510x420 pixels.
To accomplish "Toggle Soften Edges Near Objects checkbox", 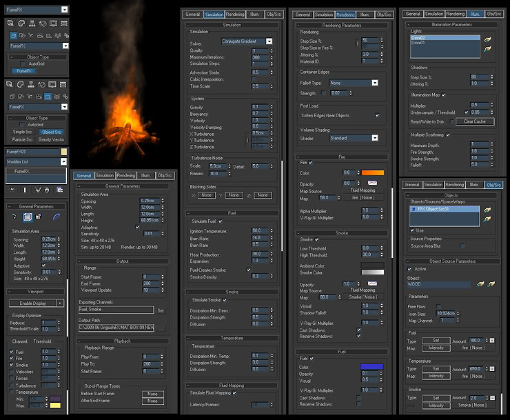I will pyautogui.click(x=377, y=115).
